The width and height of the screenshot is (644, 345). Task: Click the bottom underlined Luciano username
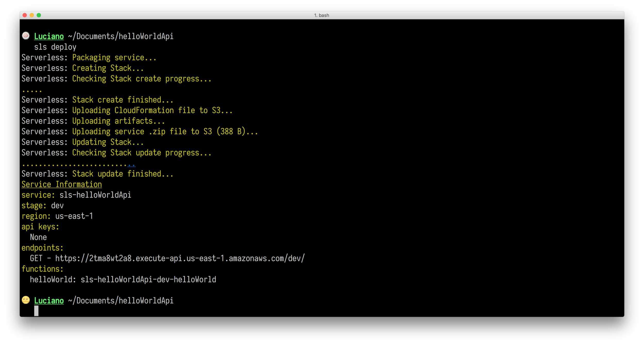click(x=49, y=300)
